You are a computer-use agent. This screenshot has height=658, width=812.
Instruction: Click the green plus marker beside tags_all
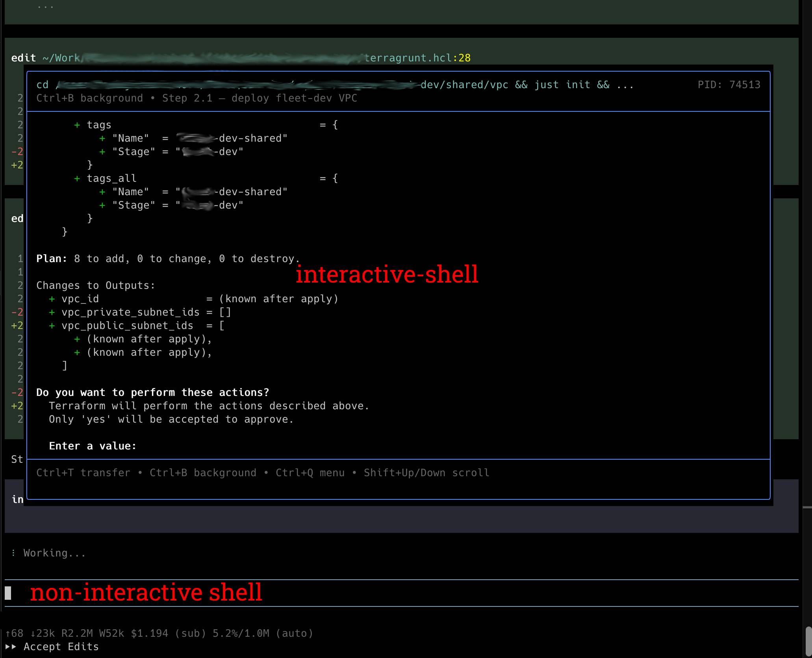pos(77,178)
